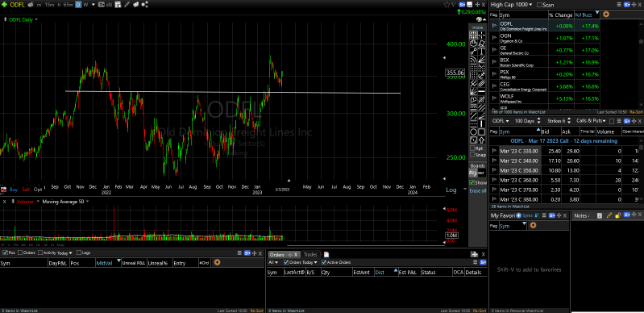Click the Log scale label

click(x=451, y=190)
